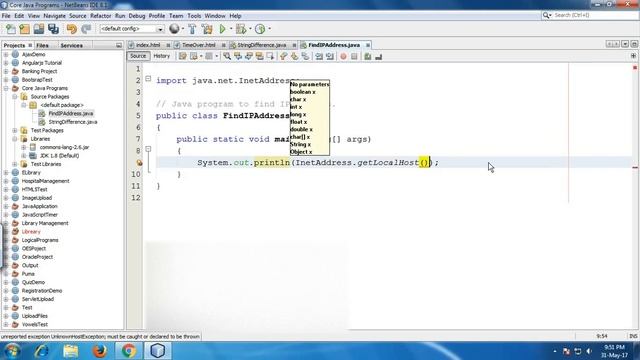
Task: Open Google Chrome from the taskbar
Action: [x=128, y=351]
